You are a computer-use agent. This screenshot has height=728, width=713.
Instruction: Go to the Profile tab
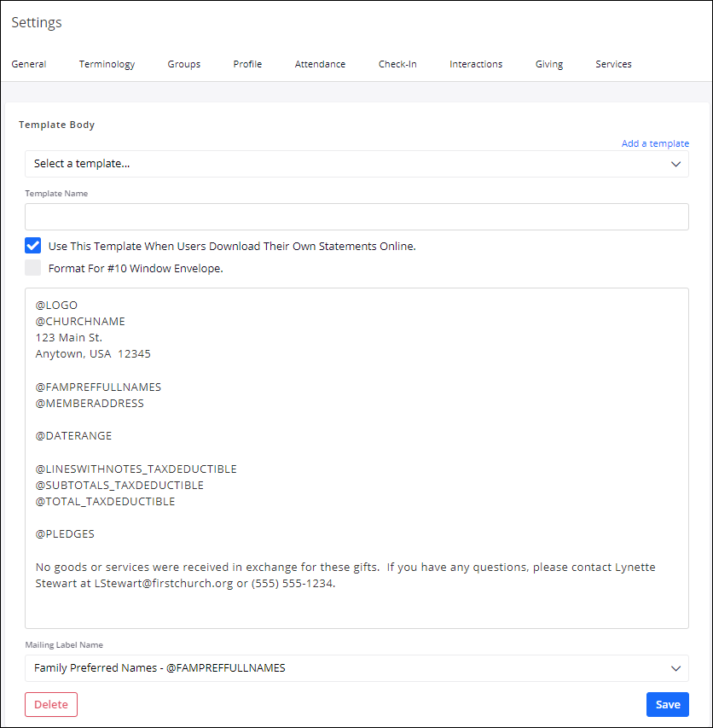[247, 64]
